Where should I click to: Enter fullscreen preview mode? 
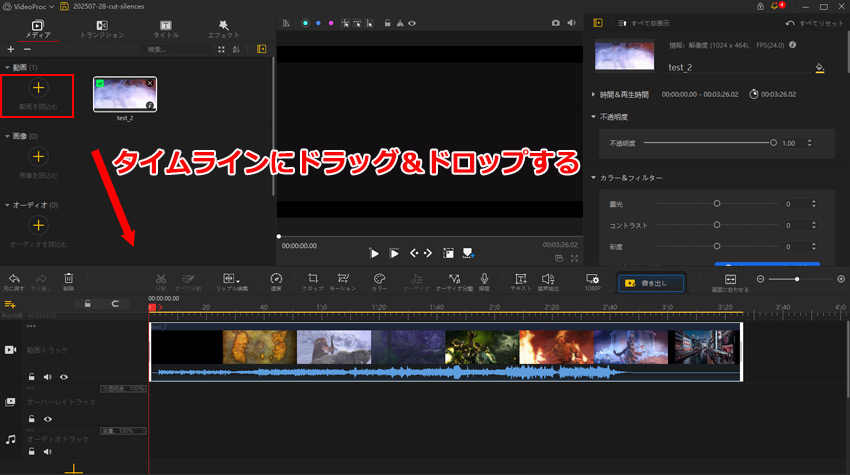pyautogui.click(x=575, y=259)
